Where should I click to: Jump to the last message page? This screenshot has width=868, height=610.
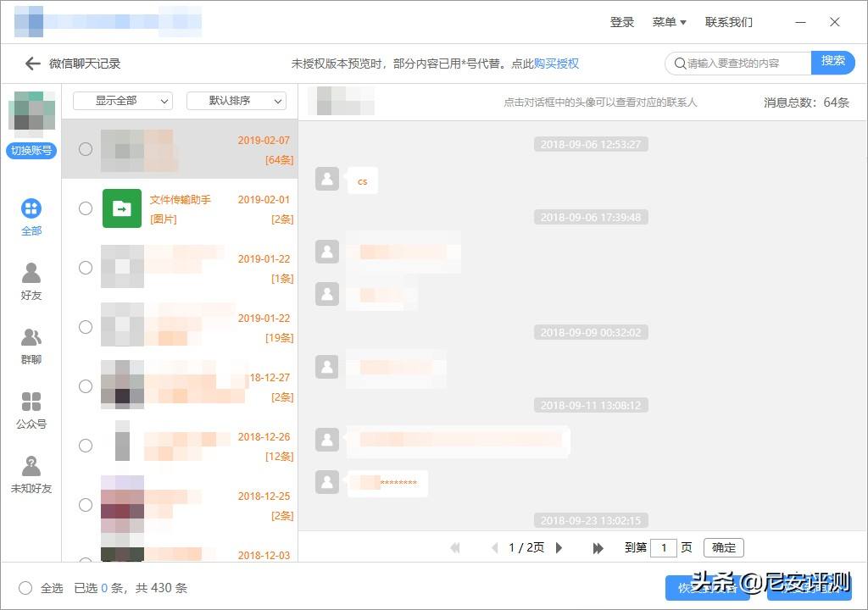tap(598, 548)
